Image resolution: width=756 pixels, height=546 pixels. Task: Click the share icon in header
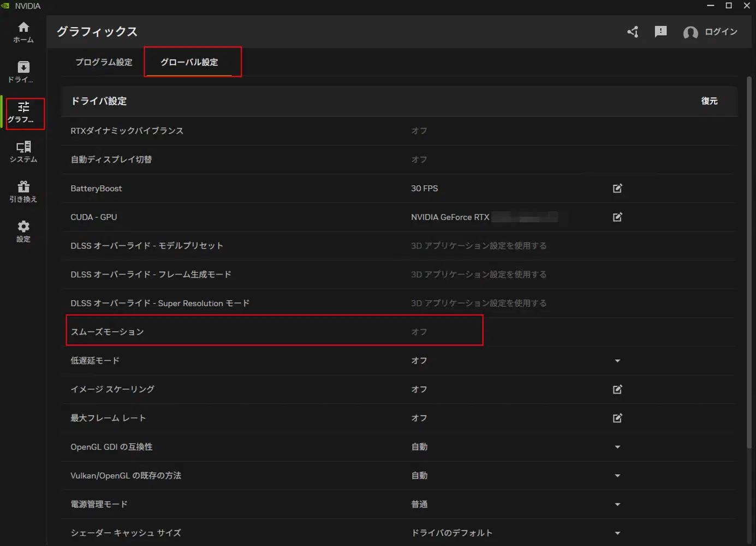click(x=633, y=32)
